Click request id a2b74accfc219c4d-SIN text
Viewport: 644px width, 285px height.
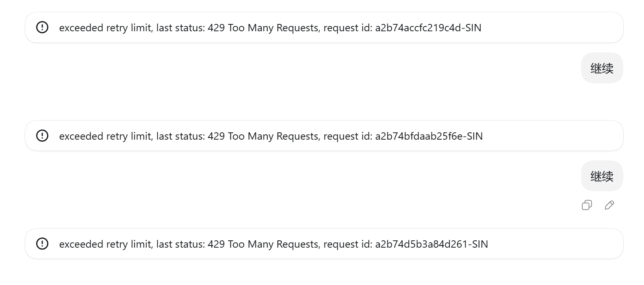(x=428, y=28)
